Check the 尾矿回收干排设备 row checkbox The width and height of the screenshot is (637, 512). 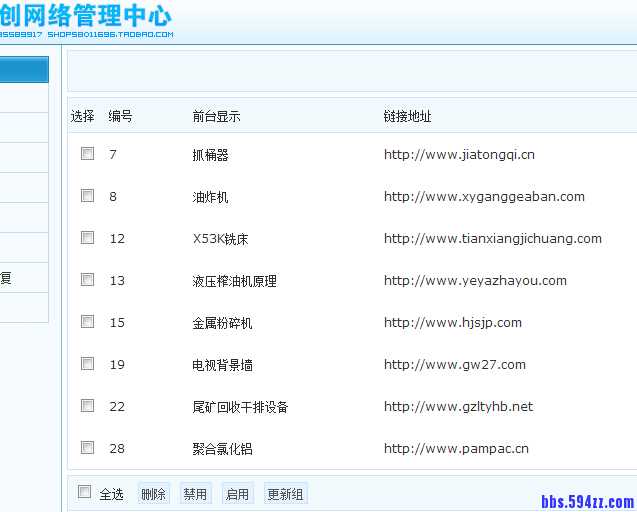(x=88, y=406)
